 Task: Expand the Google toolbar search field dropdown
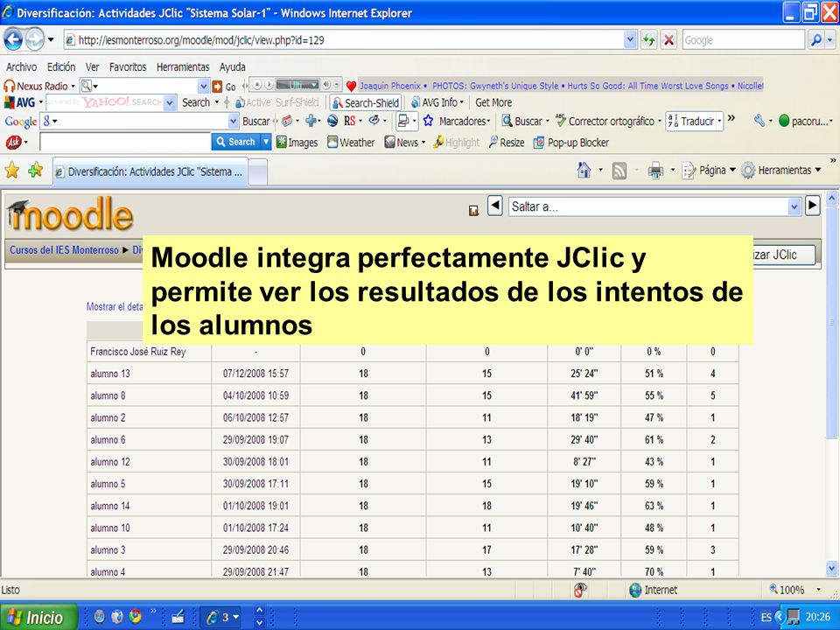tap(233, 121)
